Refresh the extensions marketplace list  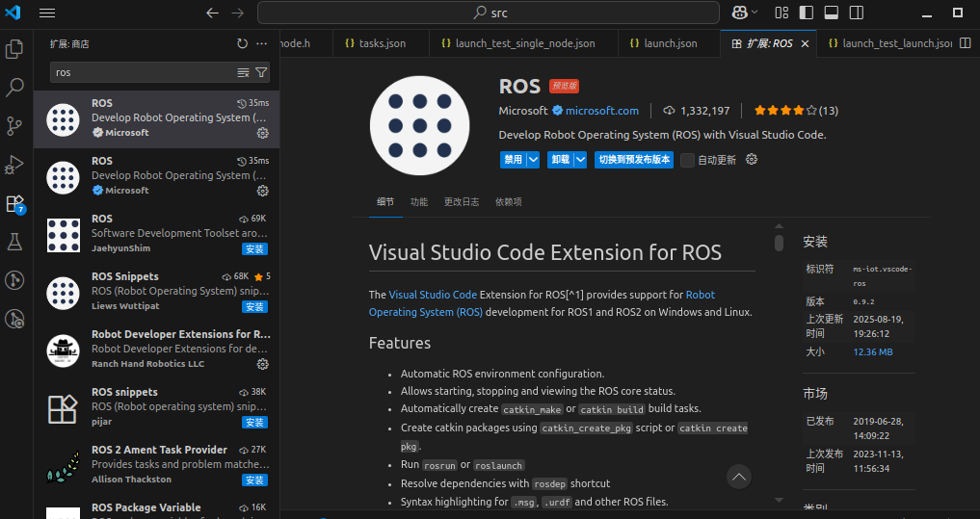click(x=243, y=43)
